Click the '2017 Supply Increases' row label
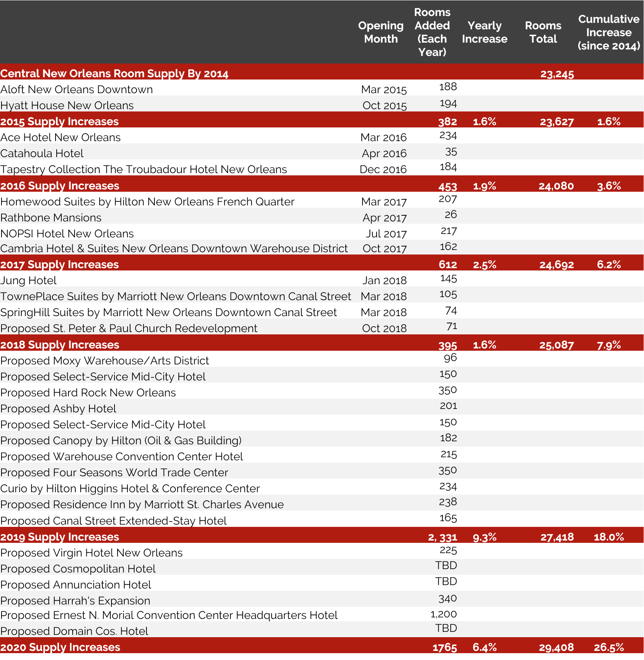644x660 pixels. pos(59,264)
